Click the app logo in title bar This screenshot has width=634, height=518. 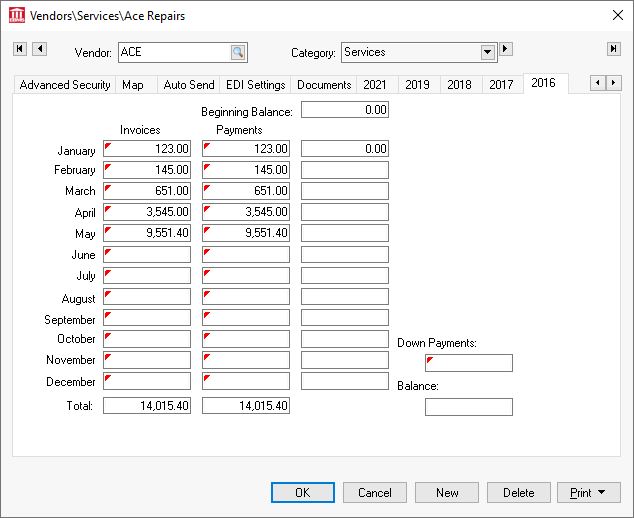click(17, 15)
